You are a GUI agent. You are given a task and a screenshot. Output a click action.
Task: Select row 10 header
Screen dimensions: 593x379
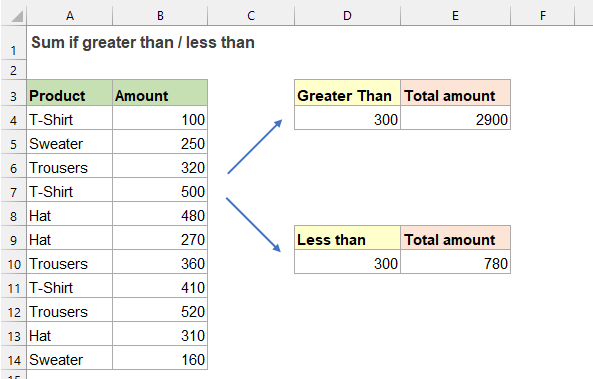[14, 262]
